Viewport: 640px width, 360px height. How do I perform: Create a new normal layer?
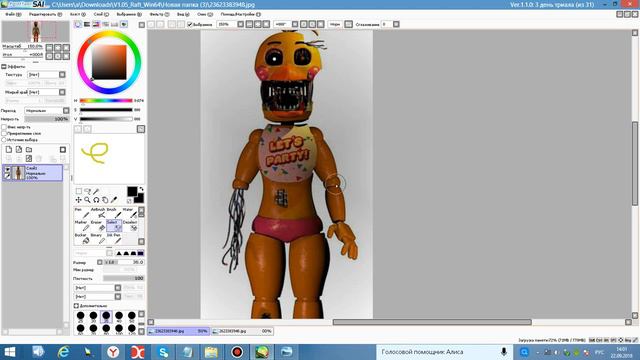[x=9, y=149]
